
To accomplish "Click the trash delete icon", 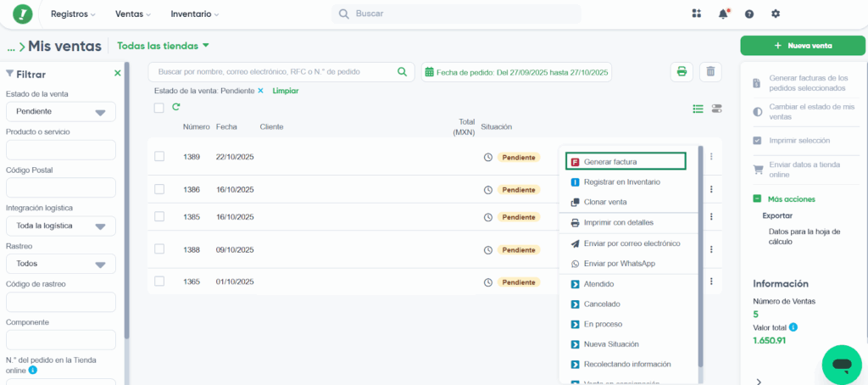I will click(x=710, y=72).
